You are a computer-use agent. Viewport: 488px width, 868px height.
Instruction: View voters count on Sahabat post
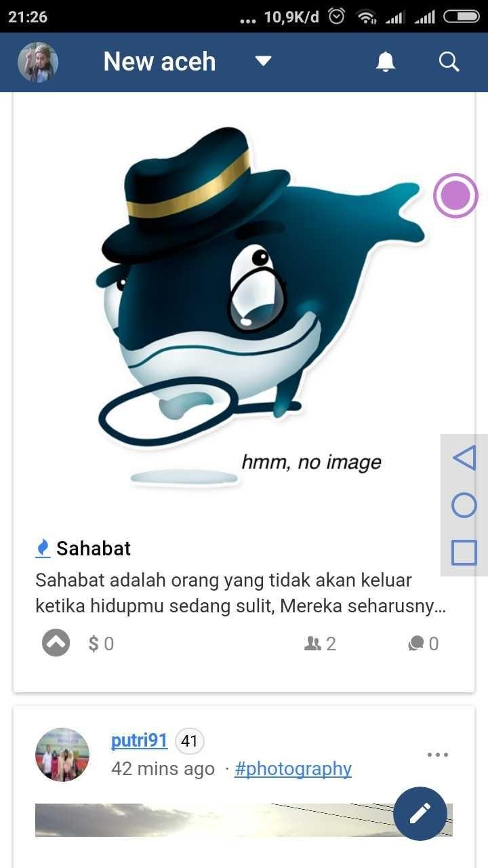(321, 644)
